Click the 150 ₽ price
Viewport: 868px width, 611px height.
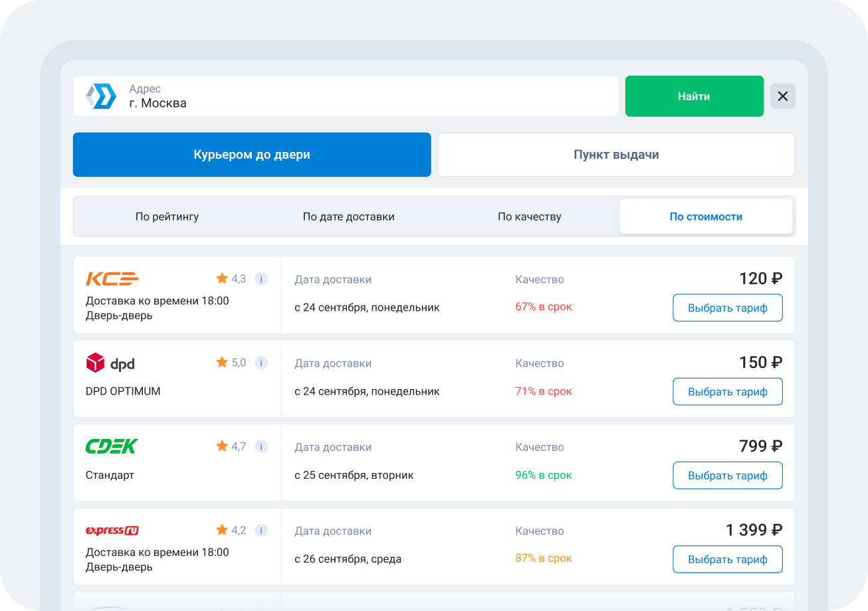(x=761, y=363)
